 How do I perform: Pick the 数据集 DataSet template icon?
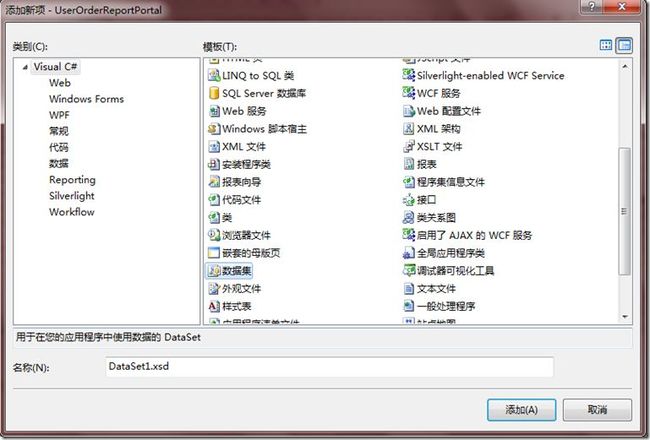click(x=214, y=271)
